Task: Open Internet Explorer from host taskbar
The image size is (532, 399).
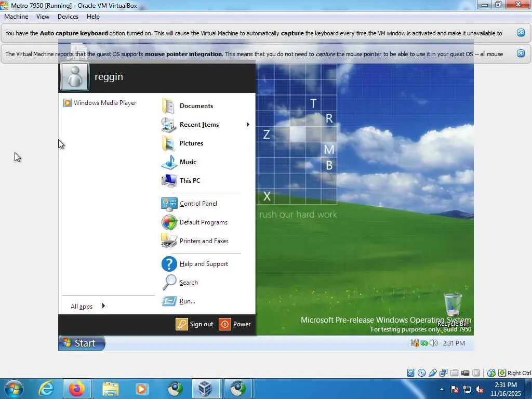Action: point(46,389)
